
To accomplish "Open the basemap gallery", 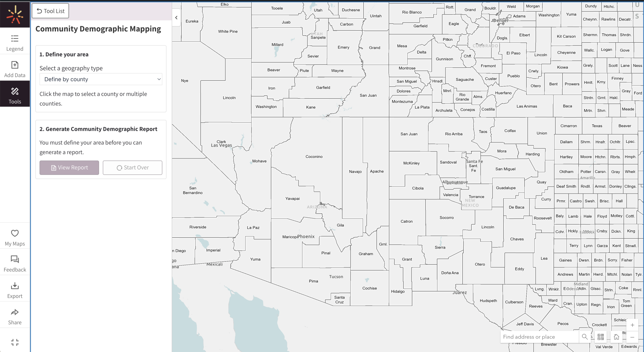I will (600, 337).
